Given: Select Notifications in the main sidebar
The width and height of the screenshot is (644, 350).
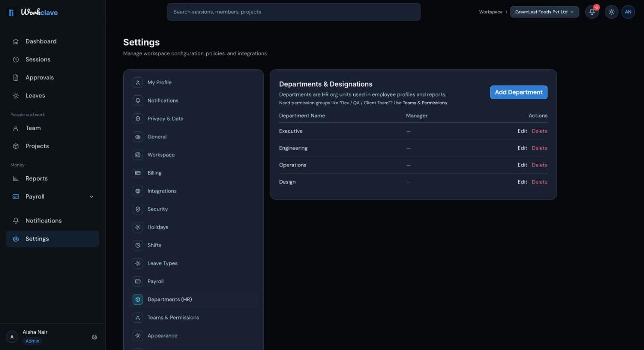Looking at the screenshot, I should tap(53, 221).
